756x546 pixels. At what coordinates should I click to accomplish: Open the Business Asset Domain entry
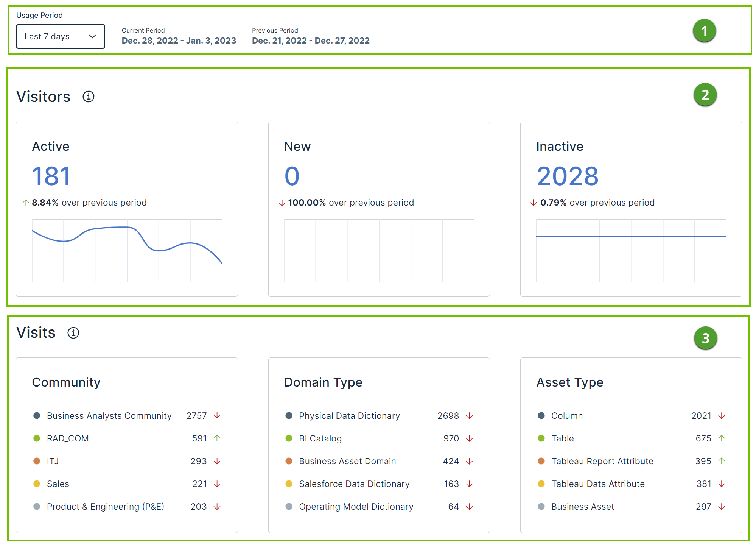(347, 461)
